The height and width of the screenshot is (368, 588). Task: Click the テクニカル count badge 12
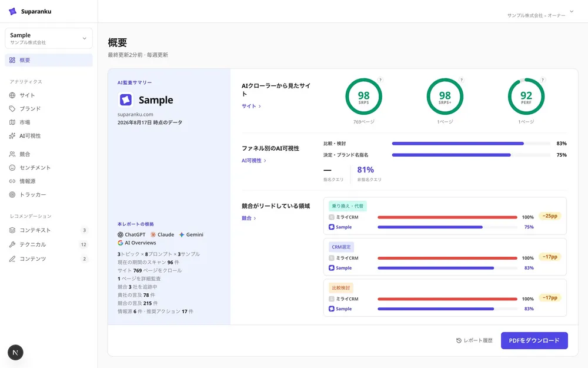(x=83, y=244)
